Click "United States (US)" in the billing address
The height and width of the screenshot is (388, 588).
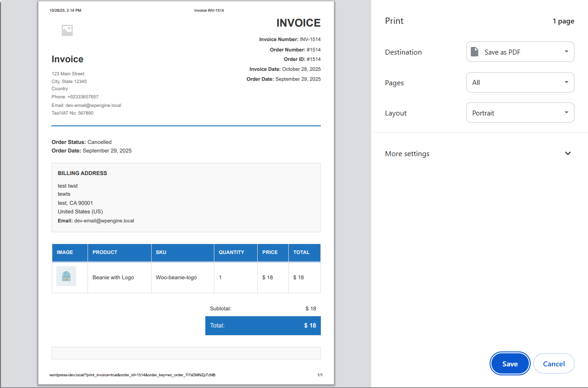coord(80,212)
